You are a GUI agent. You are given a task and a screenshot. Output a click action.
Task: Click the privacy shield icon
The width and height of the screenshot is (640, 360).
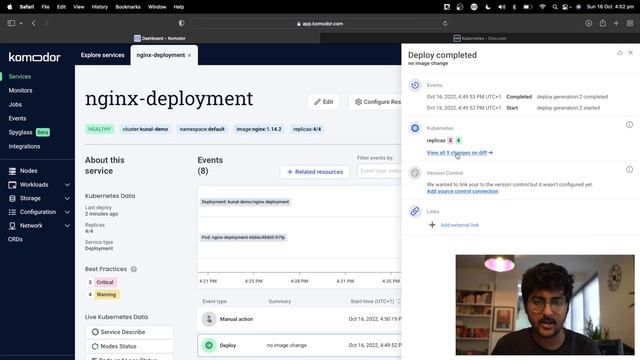[181, 23]
